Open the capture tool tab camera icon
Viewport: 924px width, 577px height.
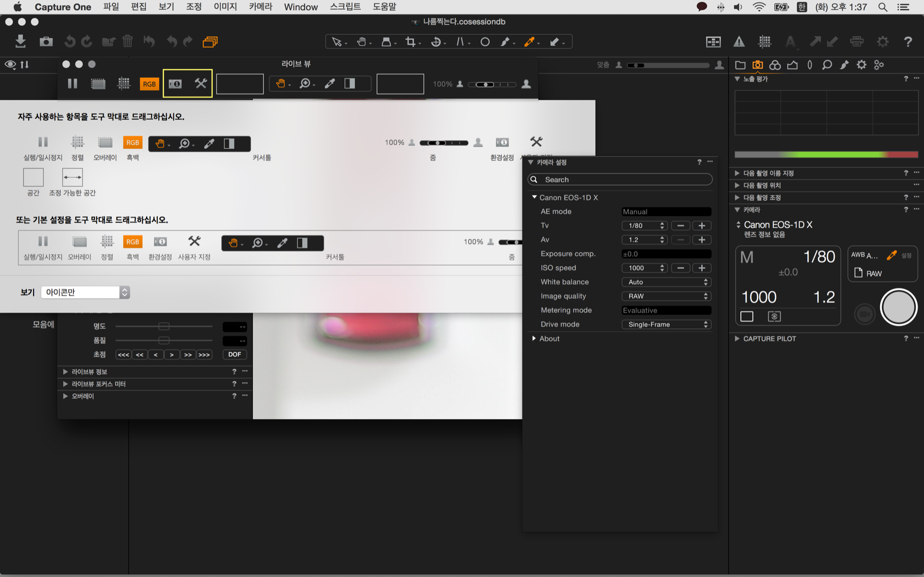point(757,65)
